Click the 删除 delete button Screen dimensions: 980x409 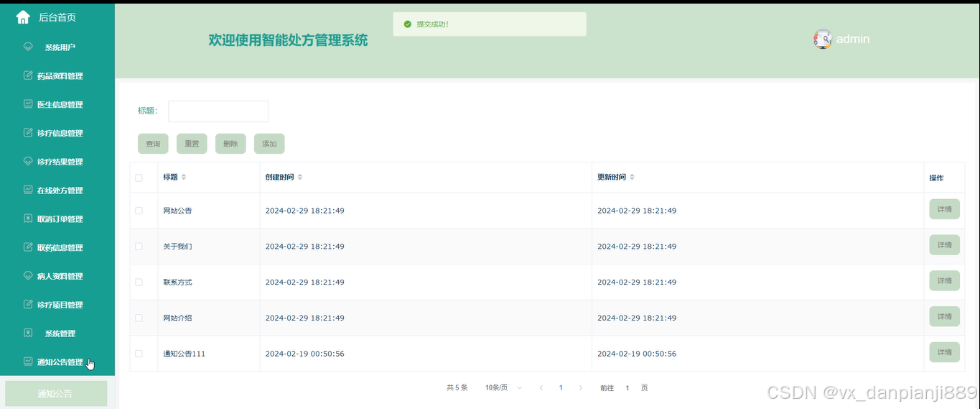(230, 144)
